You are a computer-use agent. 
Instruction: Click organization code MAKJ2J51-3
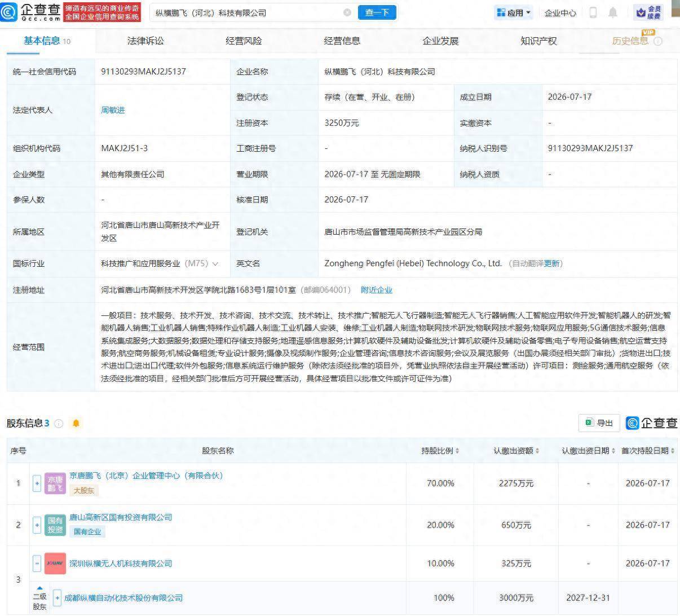tap(124, 148)
